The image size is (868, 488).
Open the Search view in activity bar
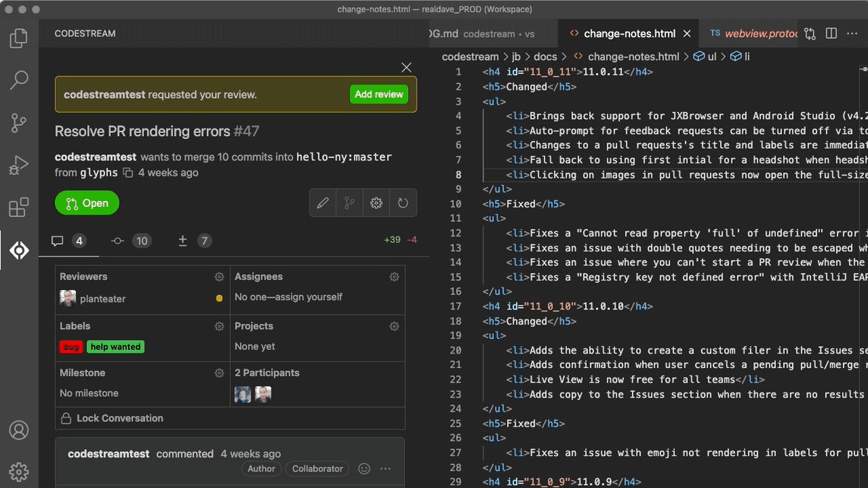tap(19, 80)
